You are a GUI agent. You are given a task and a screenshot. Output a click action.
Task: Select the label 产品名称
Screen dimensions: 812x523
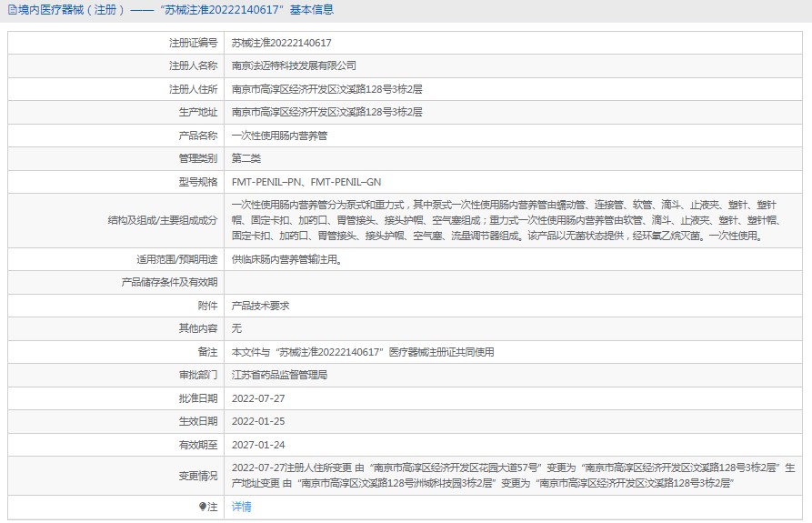click(x=198, y=136)
